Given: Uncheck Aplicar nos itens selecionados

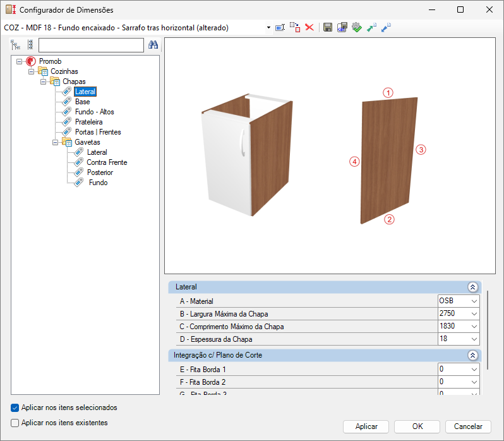Looking at the screenshot, I should [x=15, y=408].
